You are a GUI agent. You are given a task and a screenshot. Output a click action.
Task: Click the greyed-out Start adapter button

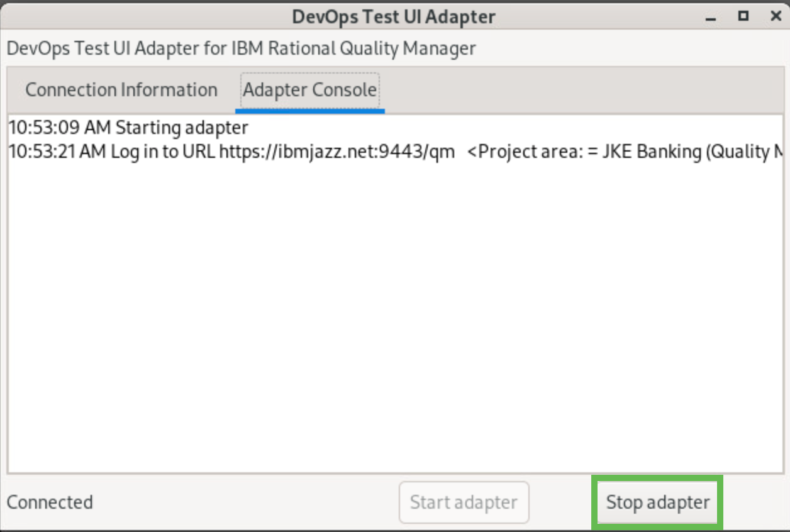point(464,502)
